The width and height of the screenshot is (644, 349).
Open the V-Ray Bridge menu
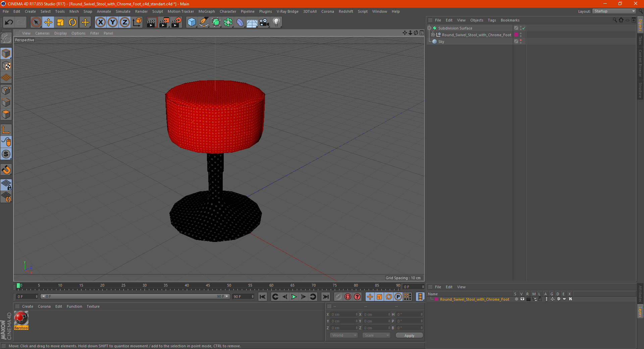[287, 11]
